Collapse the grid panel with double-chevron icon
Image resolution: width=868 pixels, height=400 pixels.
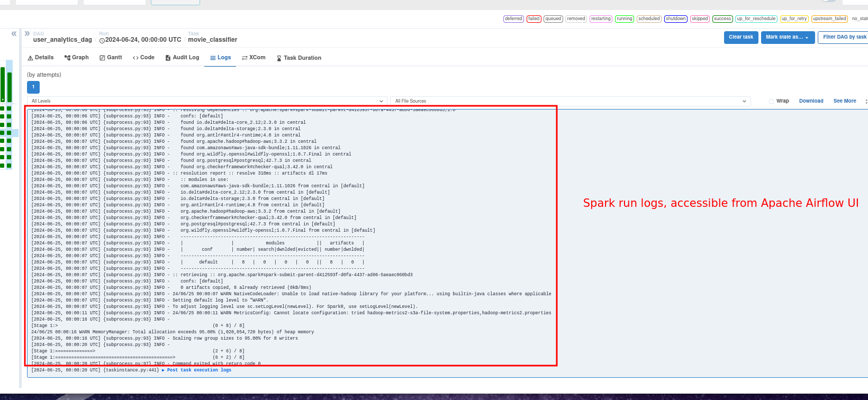tap(14, 33)
